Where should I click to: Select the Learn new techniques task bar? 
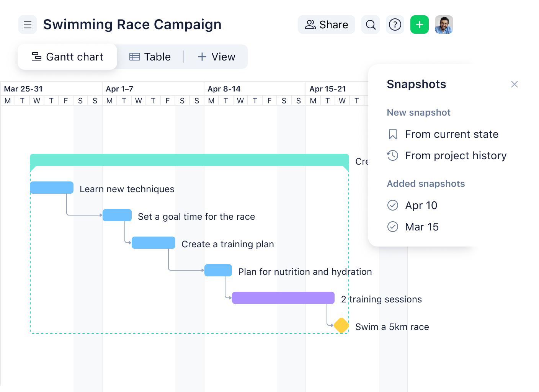(51, 188)
